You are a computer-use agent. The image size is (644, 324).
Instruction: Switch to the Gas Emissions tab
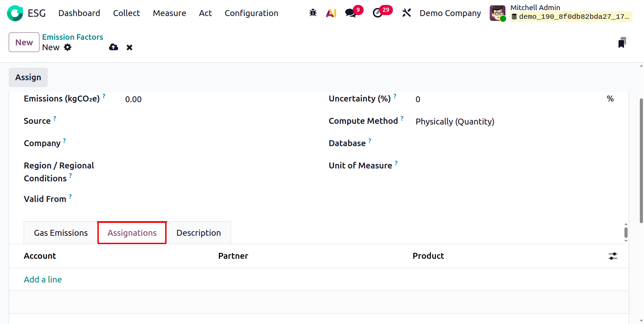click(61, 233)
